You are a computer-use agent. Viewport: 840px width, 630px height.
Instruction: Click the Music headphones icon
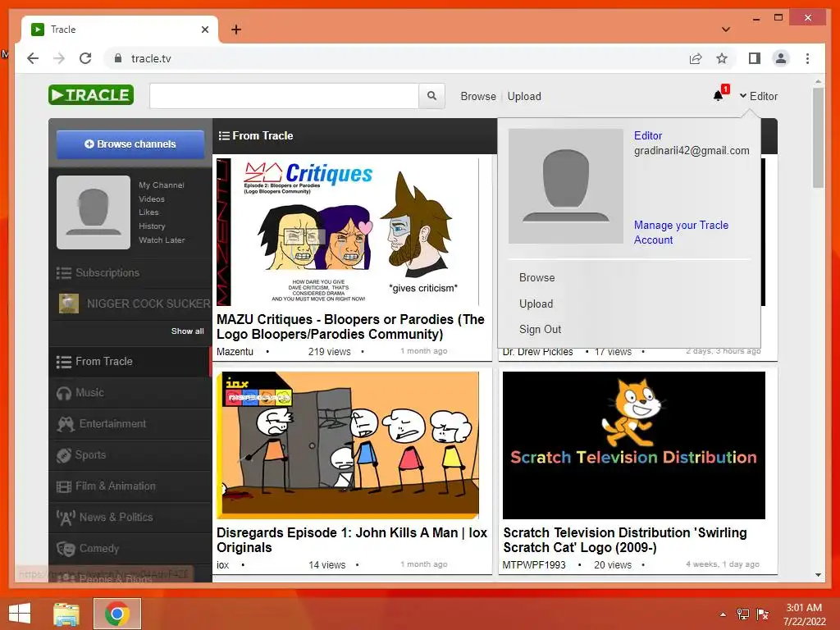point(64,393)
